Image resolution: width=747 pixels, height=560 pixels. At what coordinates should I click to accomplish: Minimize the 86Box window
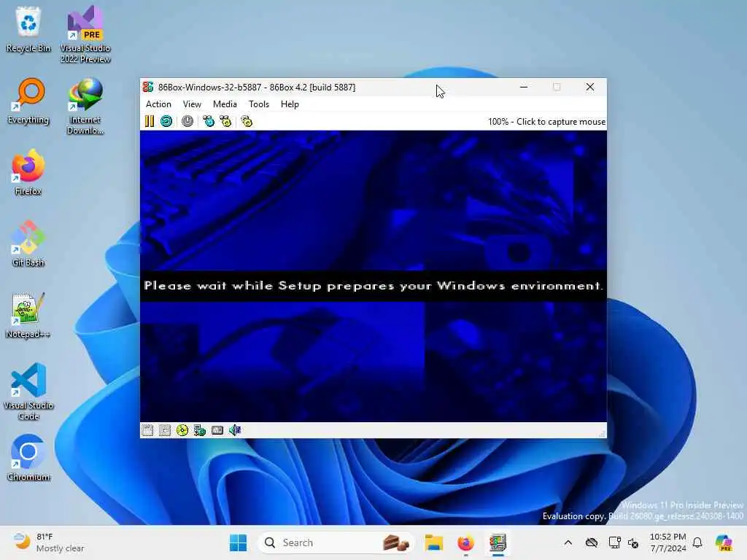coord(524,87)
